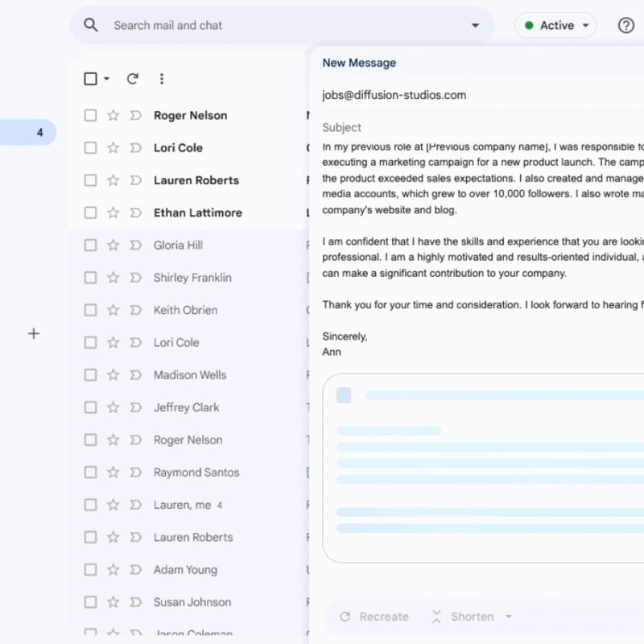Click the plus icon in left sidebar
Viewport: 644px width, 644px height.
(x=34, y=333)
